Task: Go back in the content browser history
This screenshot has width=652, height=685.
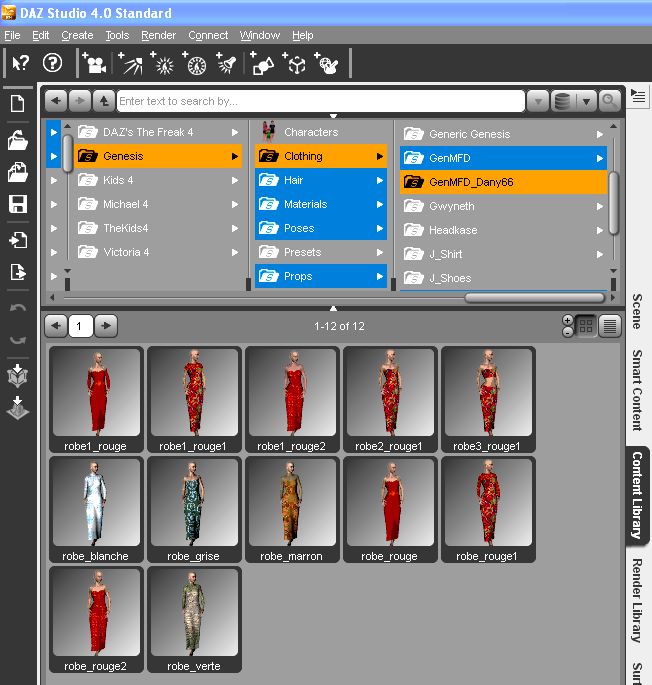Action: tap(56, 101)
